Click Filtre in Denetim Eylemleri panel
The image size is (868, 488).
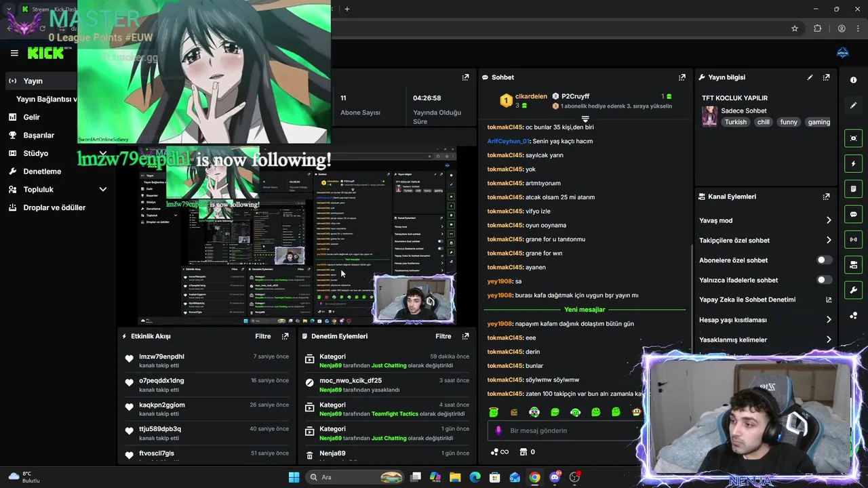click(443, 336)
